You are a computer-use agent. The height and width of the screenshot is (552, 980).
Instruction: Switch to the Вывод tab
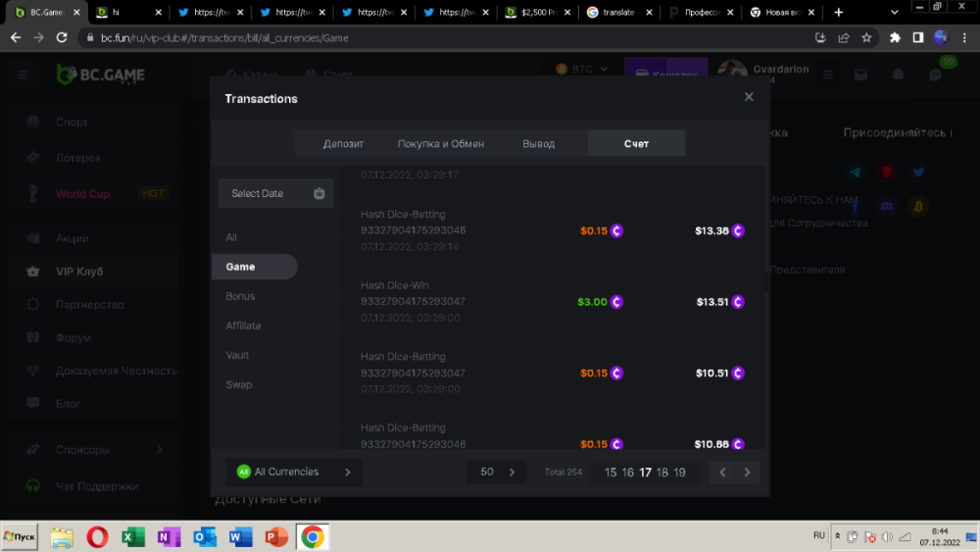[538, 143]
